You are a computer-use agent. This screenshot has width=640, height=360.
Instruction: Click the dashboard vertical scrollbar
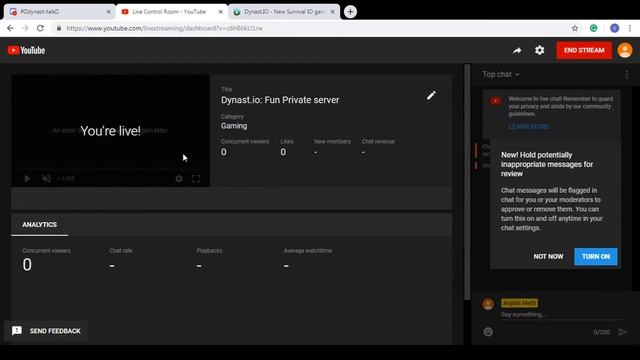tap(467, 182)
